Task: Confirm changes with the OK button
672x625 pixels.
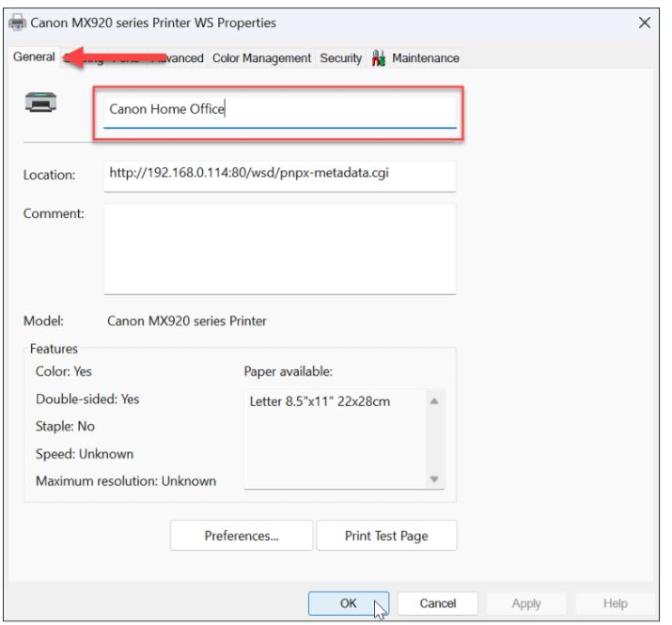Action: pyautogui.click(x=349, y=603)
